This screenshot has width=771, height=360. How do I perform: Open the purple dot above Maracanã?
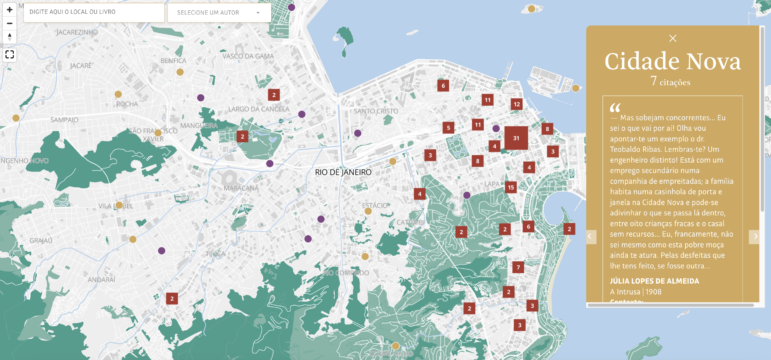click(269, 163)
